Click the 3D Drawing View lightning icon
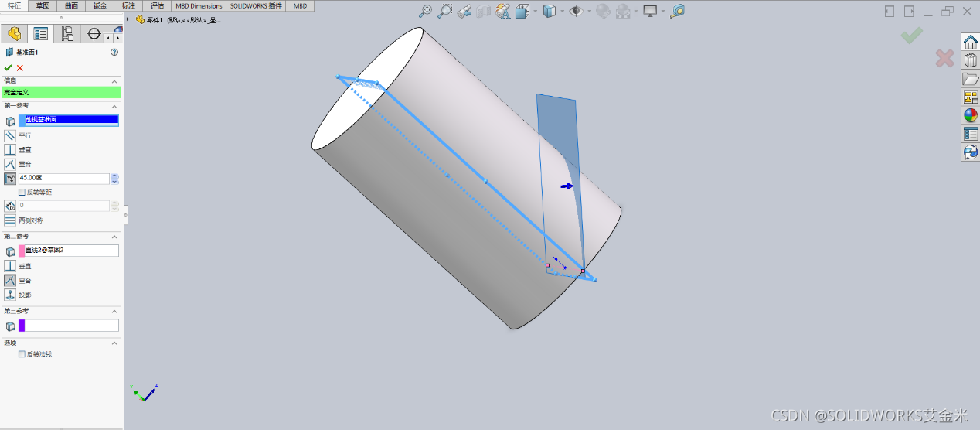 [x=502, y=11]
